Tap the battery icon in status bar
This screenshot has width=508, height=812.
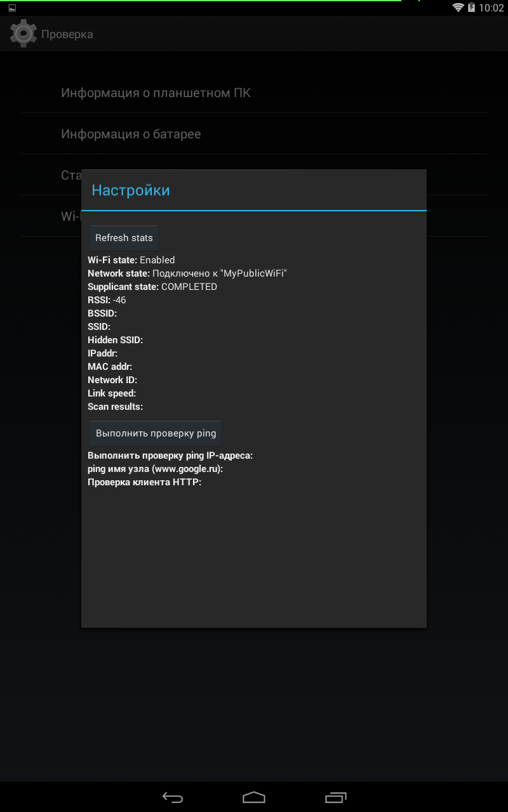(472, 8)
